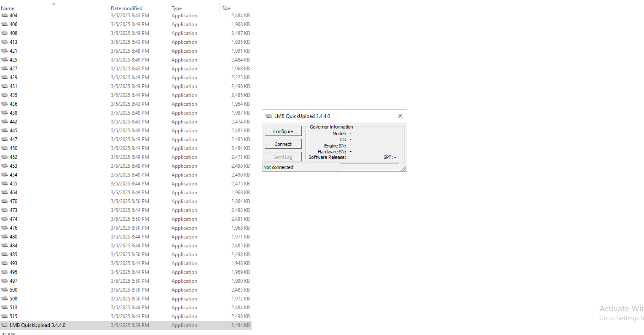Click the "3/5/2025 8:39 PM" date cell

(x=130, y=325)
